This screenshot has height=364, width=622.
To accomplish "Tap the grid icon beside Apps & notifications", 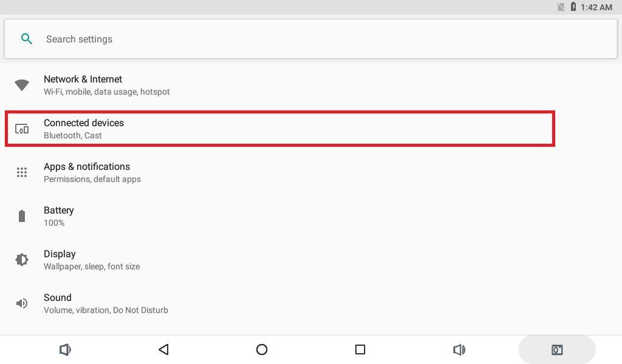I will coord(22,172).
